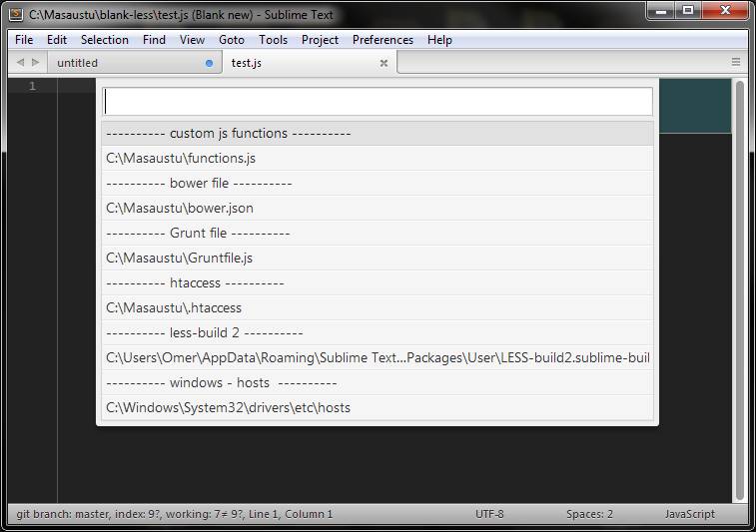Open the Selection menu
This screenshot has height=532, width=756.
click(105, 40)
